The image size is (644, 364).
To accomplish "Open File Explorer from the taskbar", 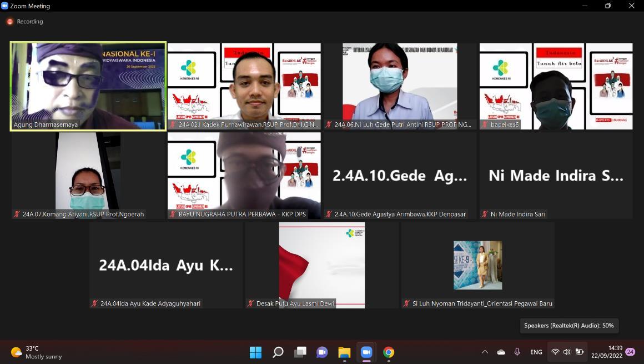I will tap(344, 352).
